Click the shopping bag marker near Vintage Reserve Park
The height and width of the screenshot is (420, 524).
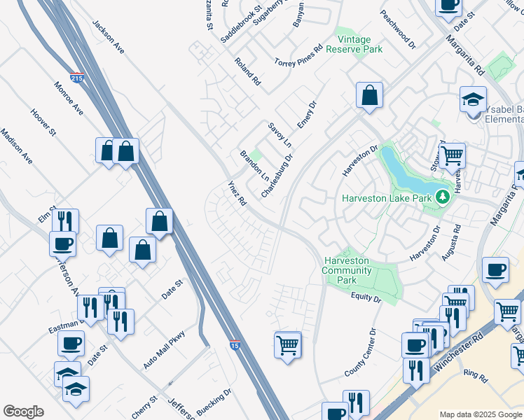coord(369,97)
